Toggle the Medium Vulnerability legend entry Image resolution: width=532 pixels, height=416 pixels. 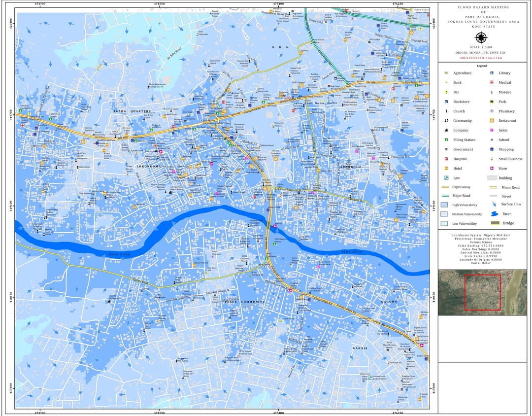(443, 214)
